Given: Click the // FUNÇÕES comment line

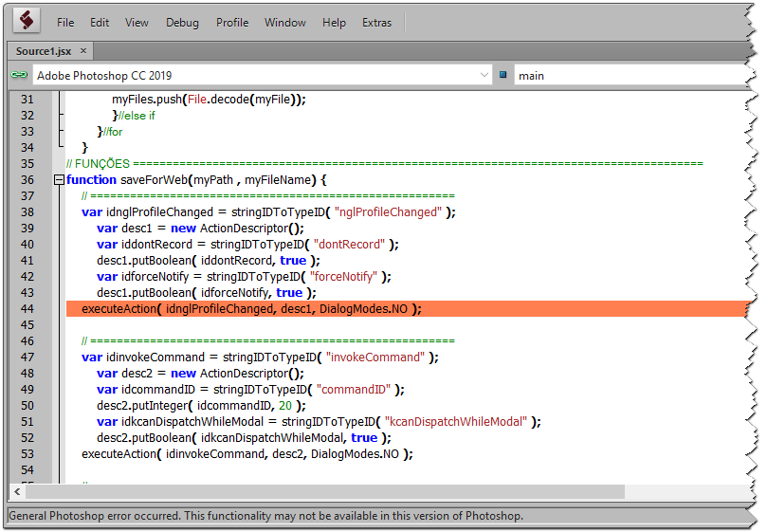Looking at the screenshot, I should [x=385, y=163].
